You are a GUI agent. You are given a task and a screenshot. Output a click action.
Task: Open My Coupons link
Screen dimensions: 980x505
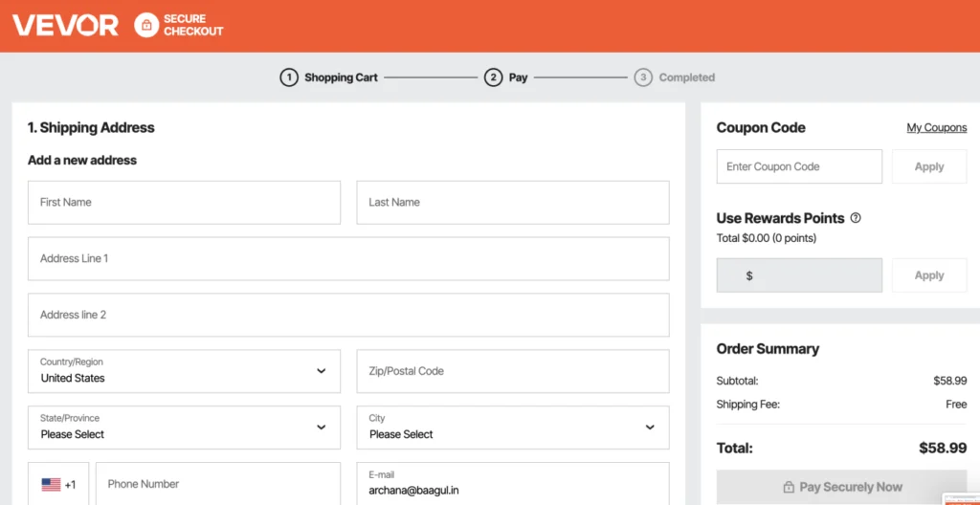[x=937, y=127]
